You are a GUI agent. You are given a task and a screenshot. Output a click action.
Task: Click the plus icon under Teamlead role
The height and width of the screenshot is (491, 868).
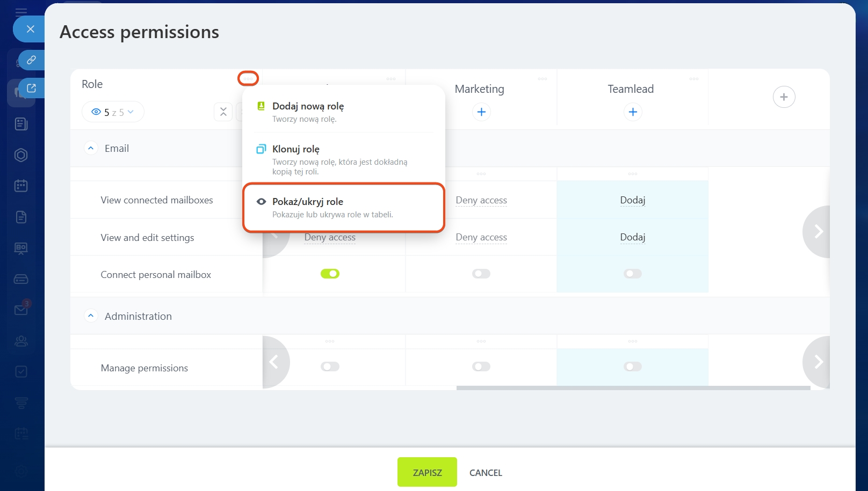point(633,112)
